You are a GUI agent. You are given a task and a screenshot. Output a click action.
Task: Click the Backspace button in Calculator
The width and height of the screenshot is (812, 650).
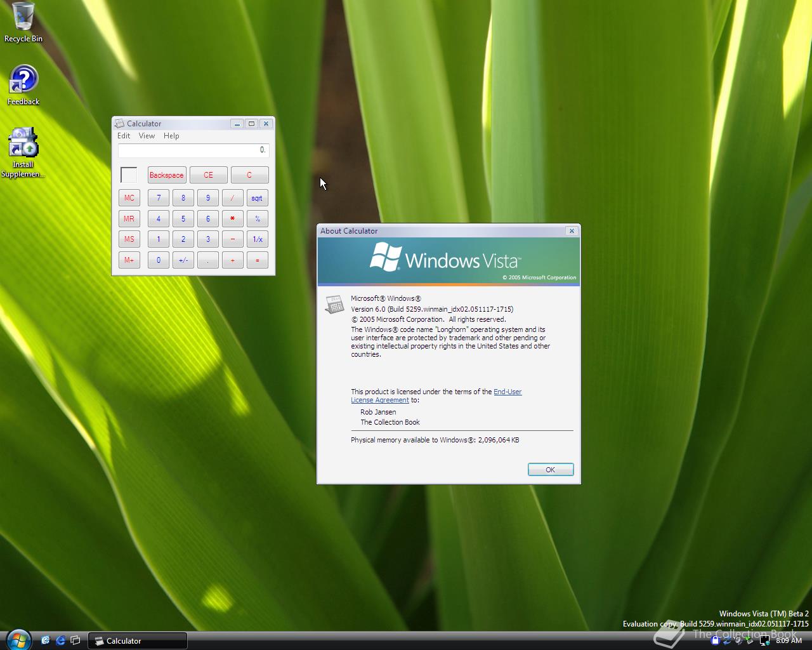point(166,175)
